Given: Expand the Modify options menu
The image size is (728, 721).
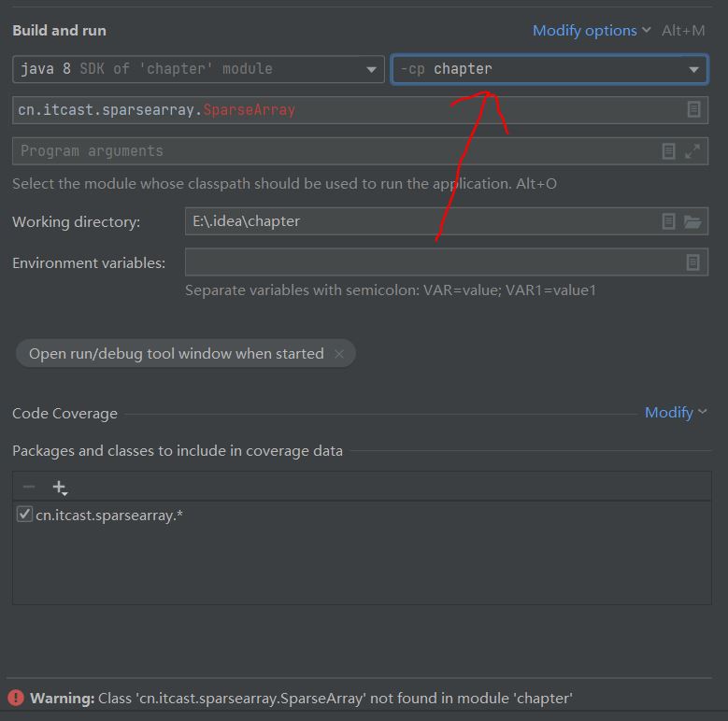Looking at the screenshot, I should (x=591, y=31).
